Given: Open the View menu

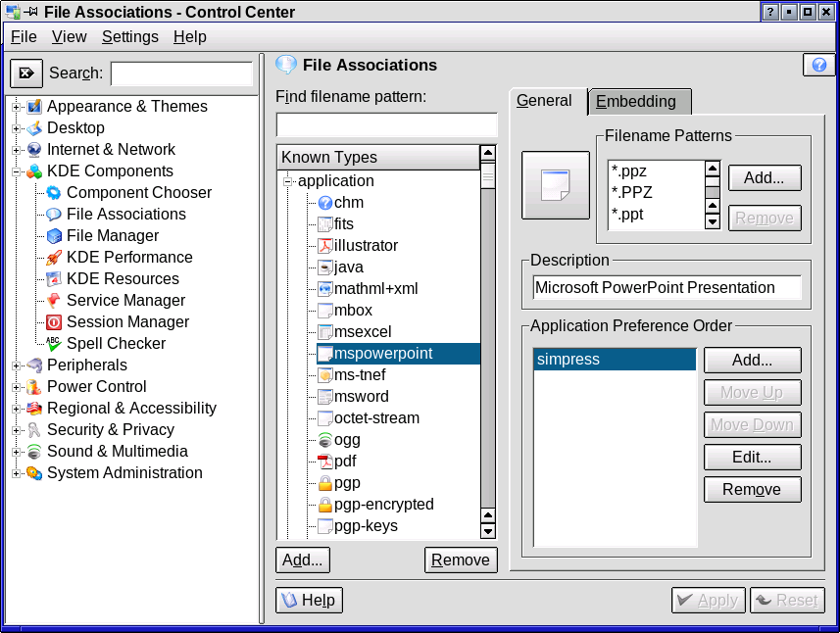Looking at the screenshot, I should (69, 36).
